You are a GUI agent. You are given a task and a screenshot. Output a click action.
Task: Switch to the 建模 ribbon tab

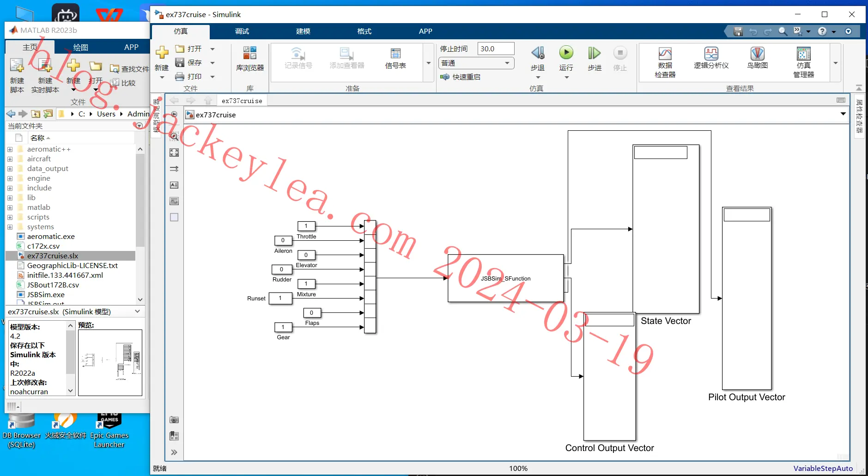303,31
